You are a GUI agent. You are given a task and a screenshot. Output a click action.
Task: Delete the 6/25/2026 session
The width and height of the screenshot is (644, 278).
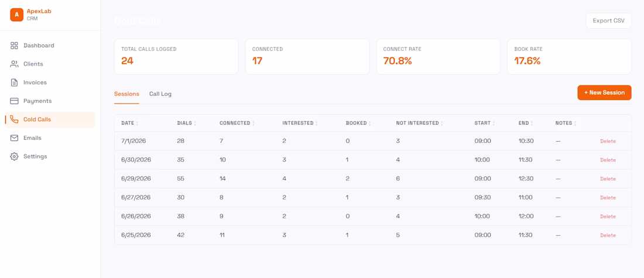pos(608,236)
